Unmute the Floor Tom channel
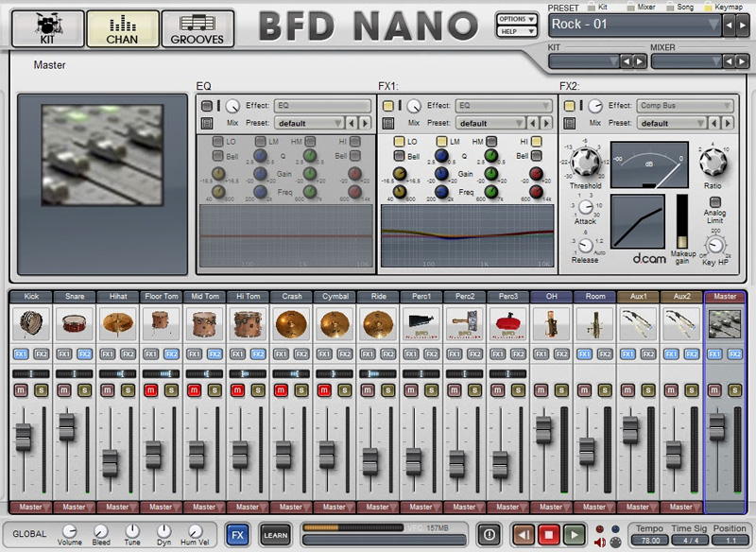Viewport: 756px width, 552px height. [151, 390]
